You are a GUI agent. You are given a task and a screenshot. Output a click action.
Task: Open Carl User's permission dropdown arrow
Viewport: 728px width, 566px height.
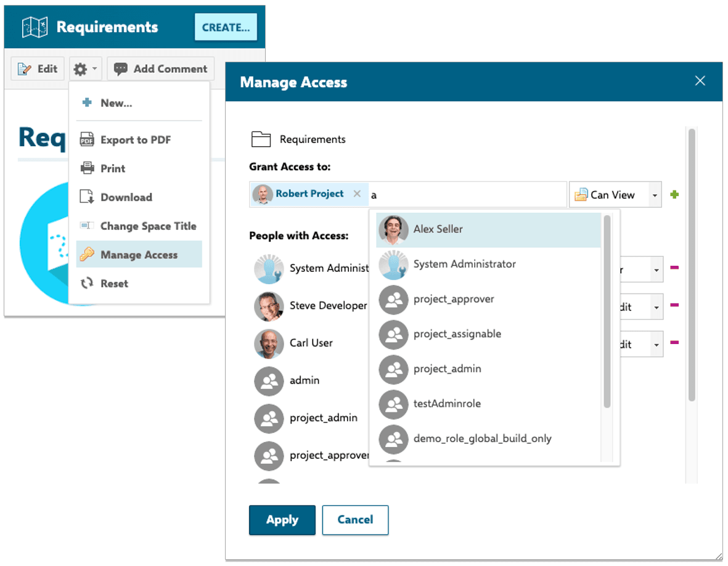656,344
